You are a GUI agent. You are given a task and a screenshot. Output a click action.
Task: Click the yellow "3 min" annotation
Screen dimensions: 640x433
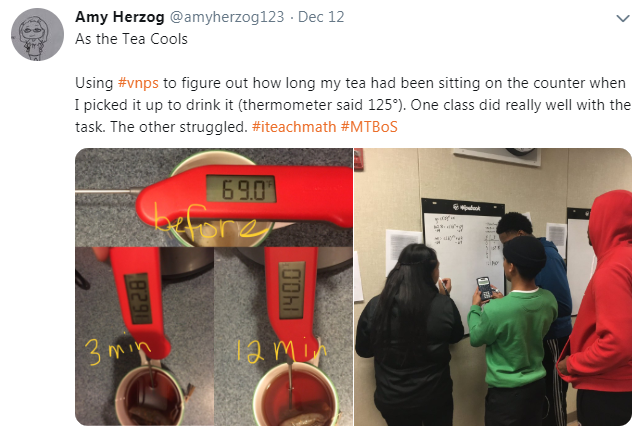pos(118,350)
